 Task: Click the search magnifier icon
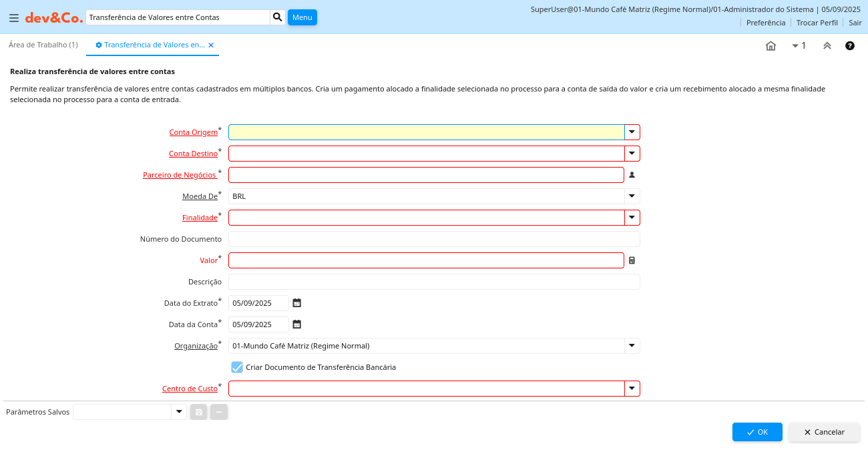click(278, 17)
